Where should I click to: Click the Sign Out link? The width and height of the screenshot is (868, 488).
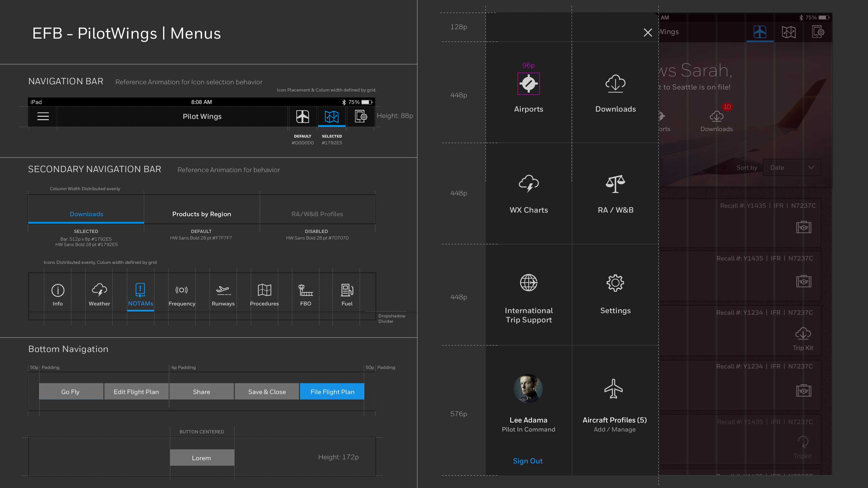[x=528, y=461]
